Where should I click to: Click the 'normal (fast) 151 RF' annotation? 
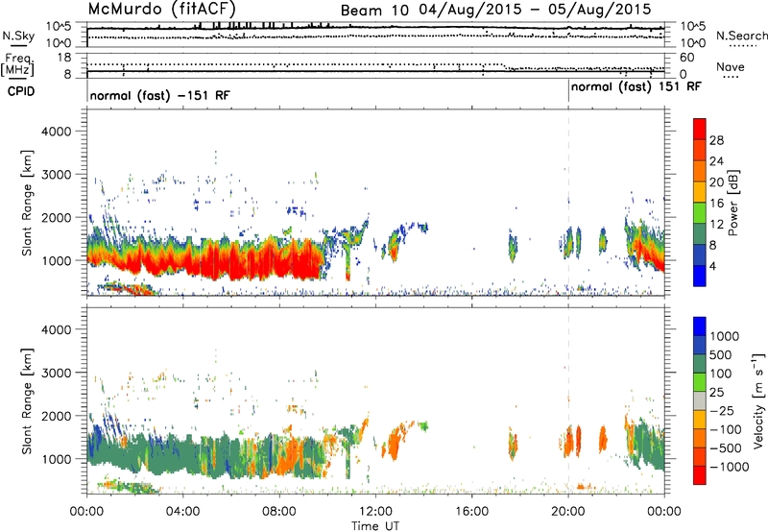(636, 86)
